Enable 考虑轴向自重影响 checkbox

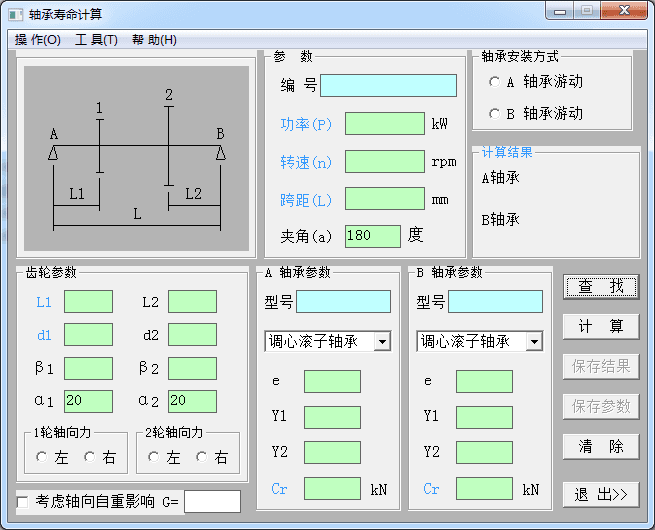click(23, 501)
